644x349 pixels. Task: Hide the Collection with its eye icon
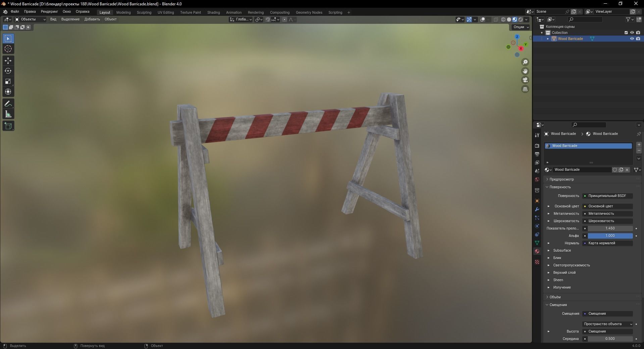[x=632, y=33]
